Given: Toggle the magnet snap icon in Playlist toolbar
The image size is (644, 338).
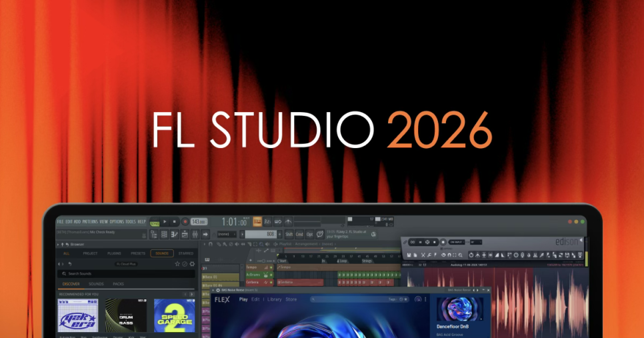Looking at the screenshot, I should point(210,244).
